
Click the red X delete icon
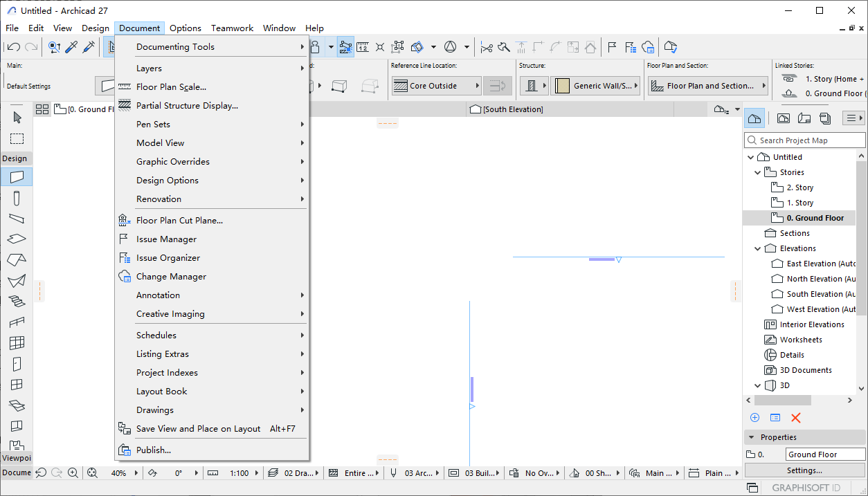pos(795,418)
